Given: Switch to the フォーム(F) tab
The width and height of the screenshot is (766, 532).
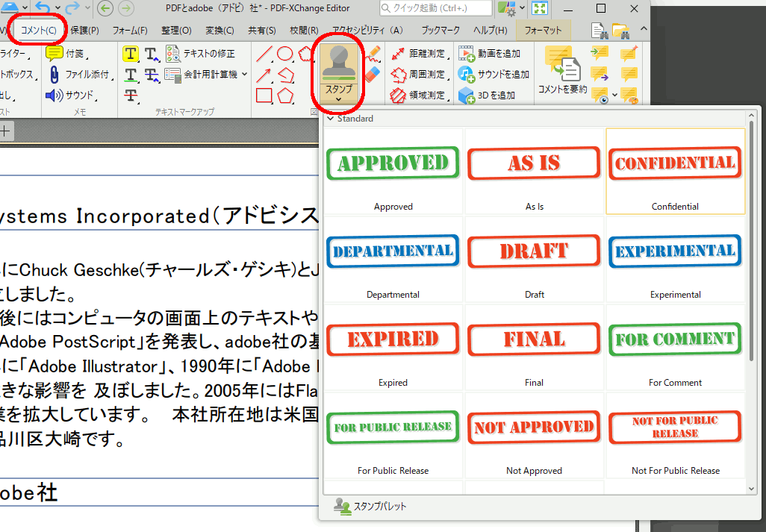Looking at the screenshot, I should (x=130, y=31).
